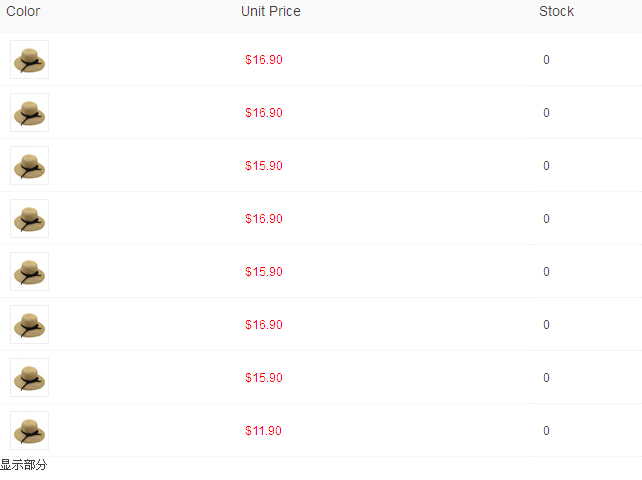Image resolution: width=642 pixels, height=480 pixels.
Task: Click the Stock column header
Action: (x=556, y=11)
